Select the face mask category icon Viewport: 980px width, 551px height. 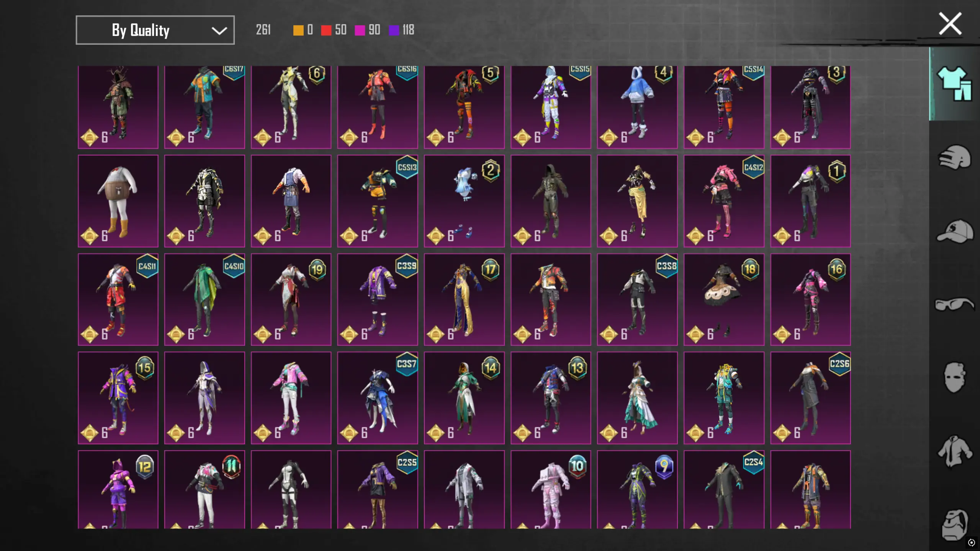click(954, 378)
